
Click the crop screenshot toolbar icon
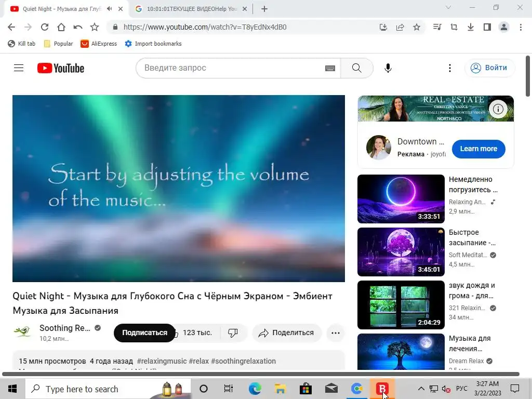[454, 27]
